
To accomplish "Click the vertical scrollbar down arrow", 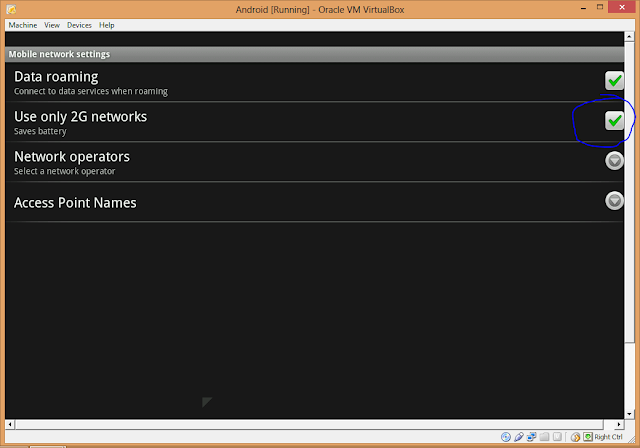I will [x=629, y=414].
